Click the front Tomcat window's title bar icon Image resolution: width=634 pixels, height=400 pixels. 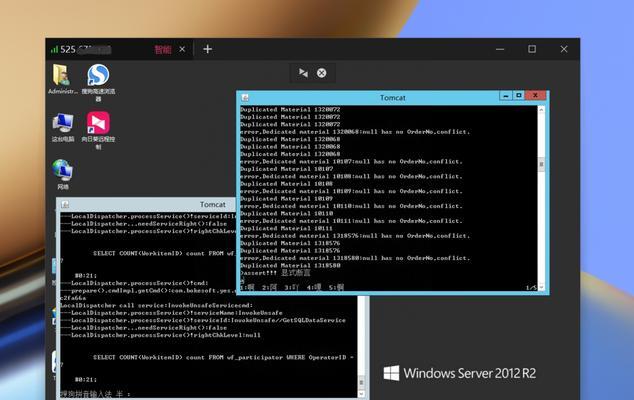[x=245, y=97]
